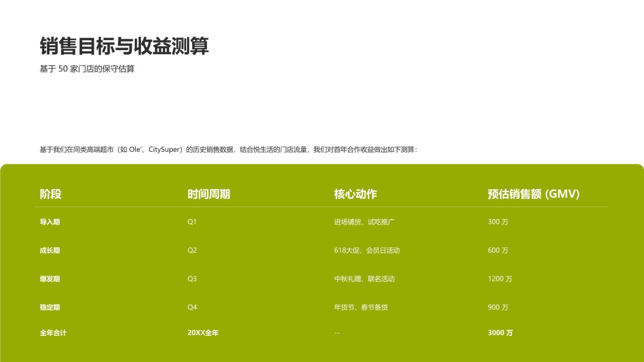Select the 导入期 row label
Image resolution: width=644 pixels, height=362 pixels.
click(x=50, y=222)
